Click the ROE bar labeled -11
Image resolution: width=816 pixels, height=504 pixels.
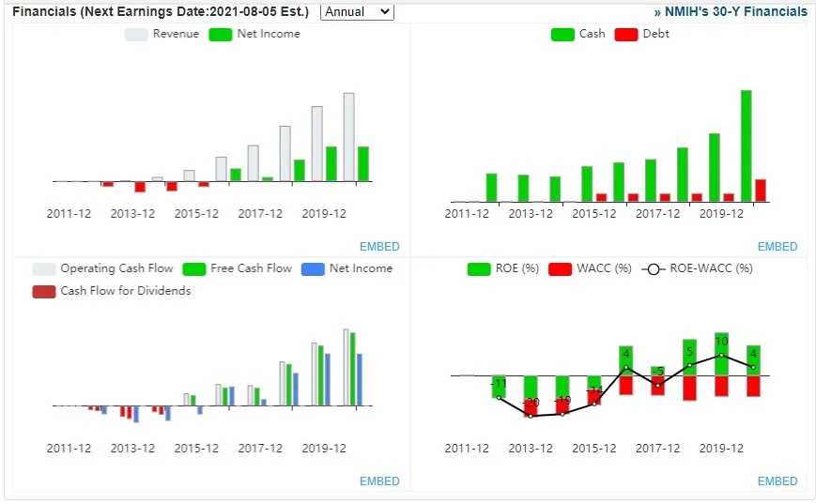(499, 387)
